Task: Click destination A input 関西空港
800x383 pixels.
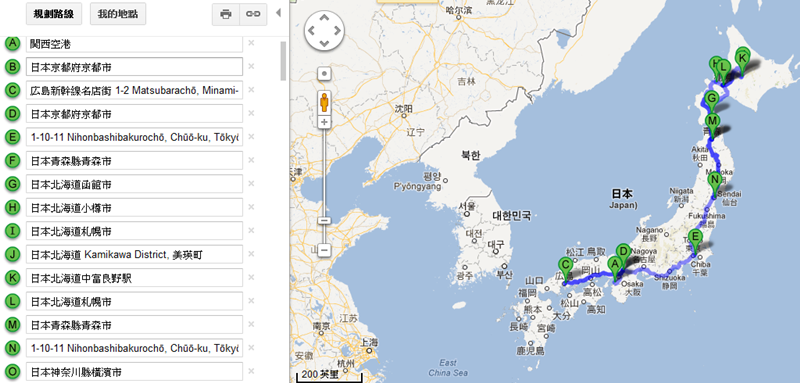Action: pos(134,44)
